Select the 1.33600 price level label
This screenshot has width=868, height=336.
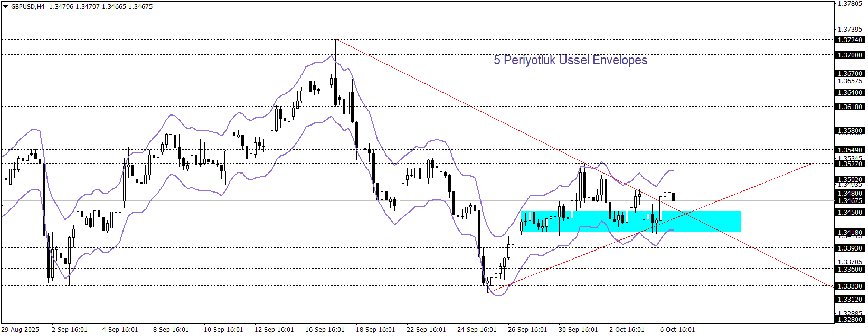[x=850, y=270]
